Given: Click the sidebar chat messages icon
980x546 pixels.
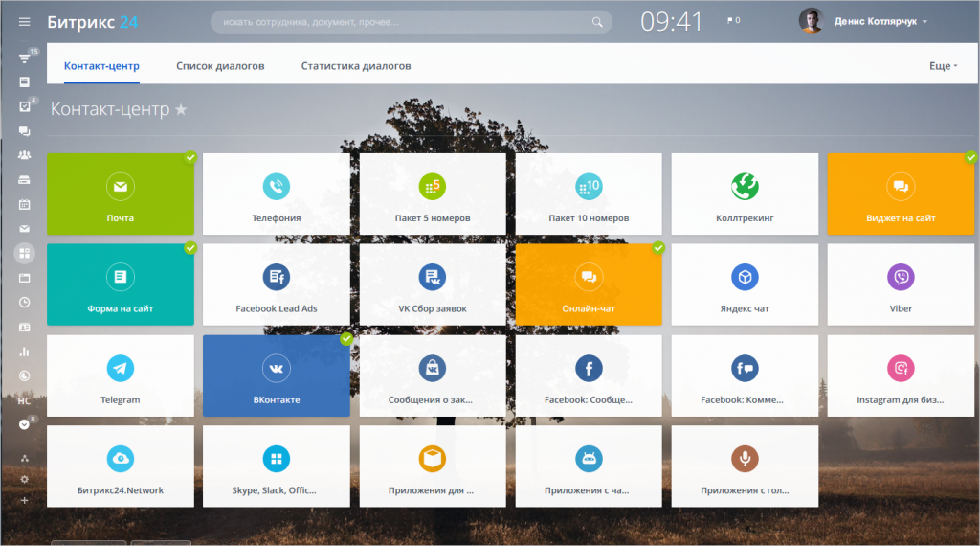Looking at the screenshot, I should [x=24, y=131].
